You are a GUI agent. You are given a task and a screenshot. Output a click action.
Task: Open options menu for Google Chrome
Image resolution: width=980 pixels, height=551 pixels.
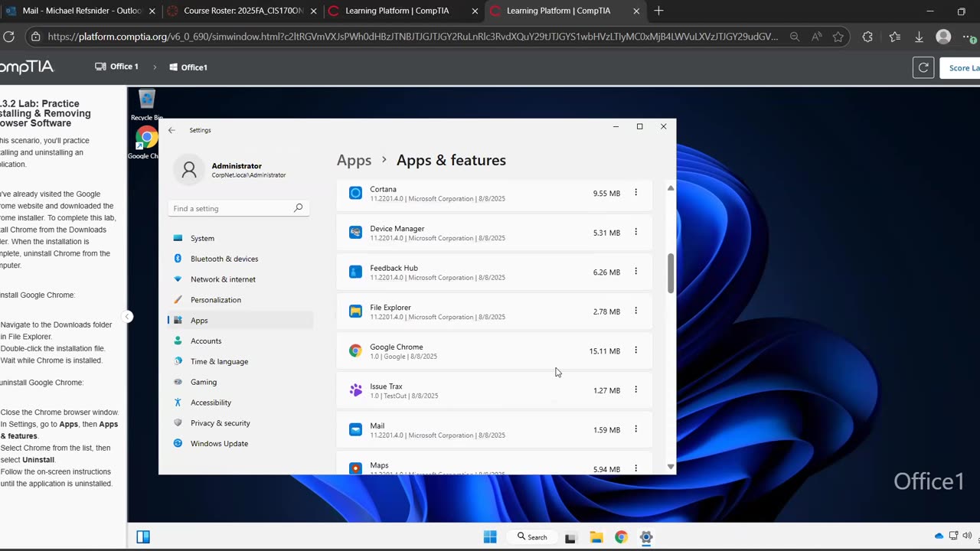pos(635,350)
